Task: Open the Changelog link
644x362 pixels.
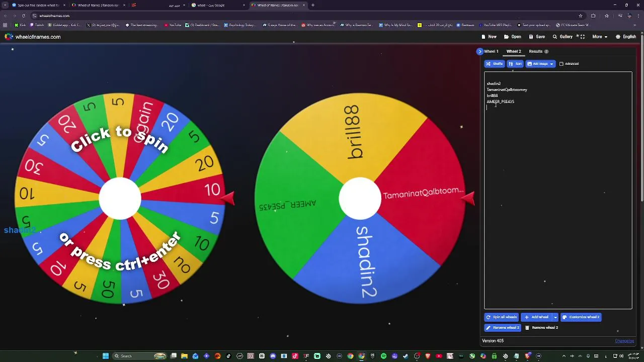Action: coord(624,341)
